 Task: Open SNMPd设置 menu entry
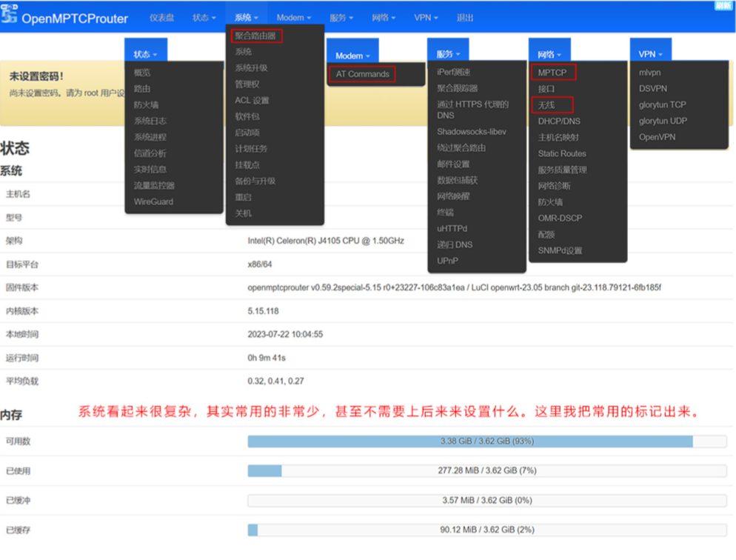560,250
